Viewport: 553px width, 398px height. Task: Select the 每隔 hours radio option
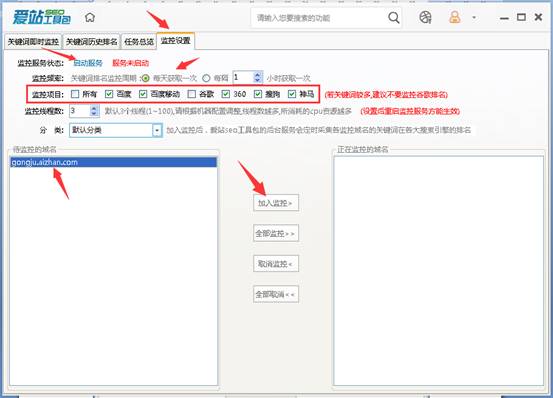206,78
